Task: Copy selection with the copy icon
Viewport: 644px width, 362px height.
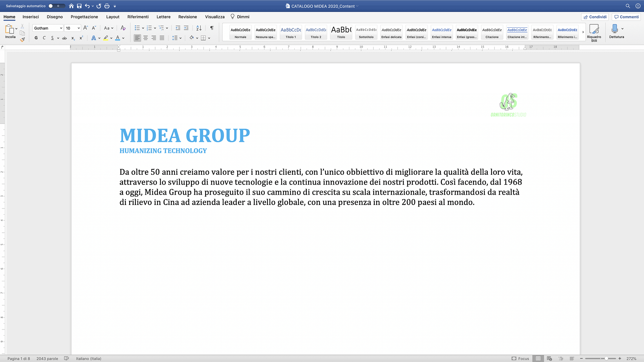Action: (22, 33)
